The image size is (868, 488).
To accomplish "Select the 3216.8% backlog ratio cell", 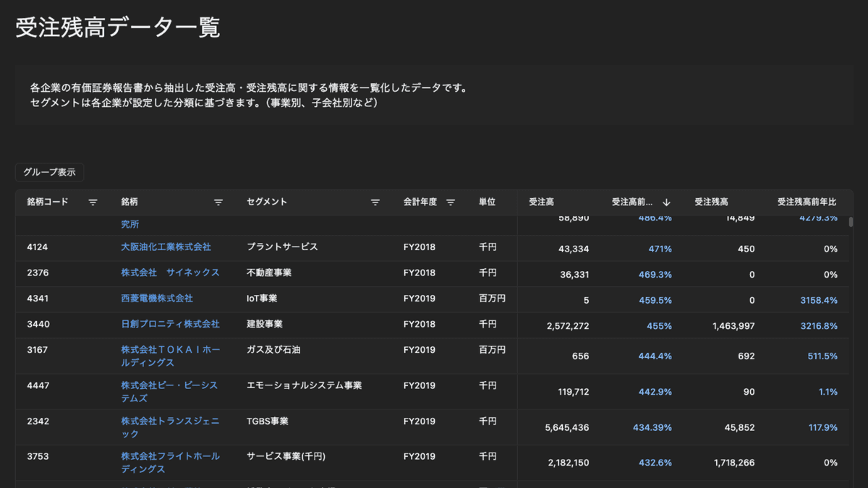I will (819, 326).
